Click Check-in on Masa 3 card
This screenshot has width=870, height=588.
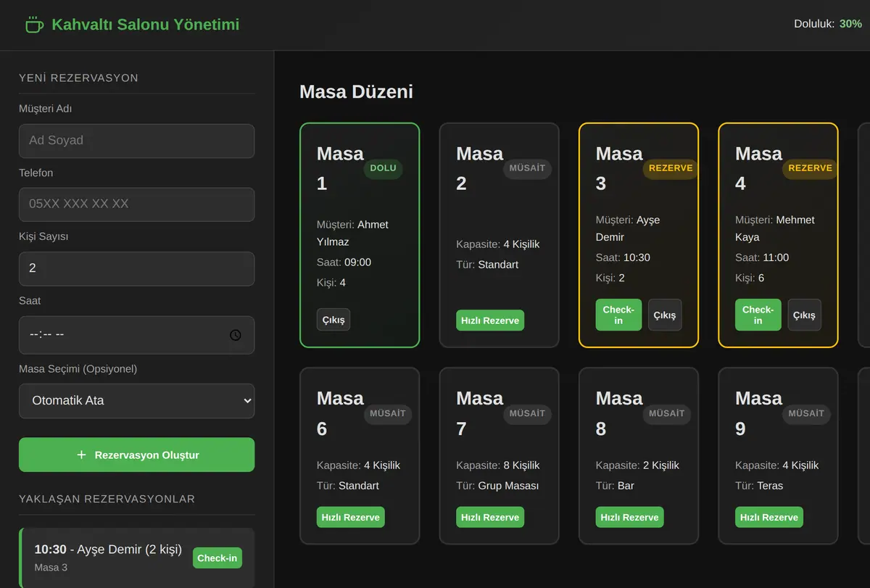[618, 315]
